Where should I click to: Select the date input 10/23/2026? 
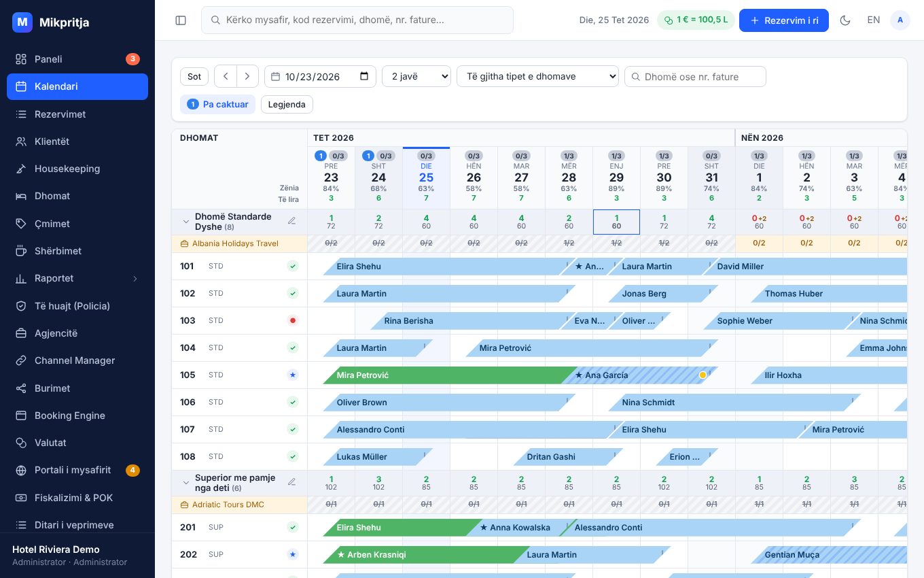click(x=320, y=76)
